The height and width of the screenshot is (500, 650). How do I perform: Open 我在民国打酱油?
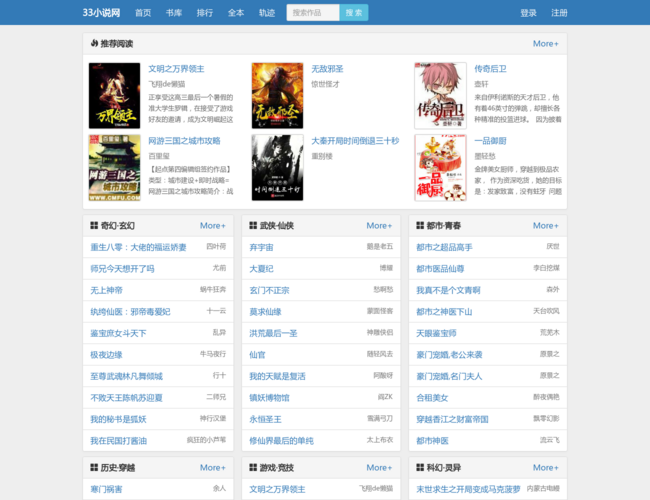point(119,441)
